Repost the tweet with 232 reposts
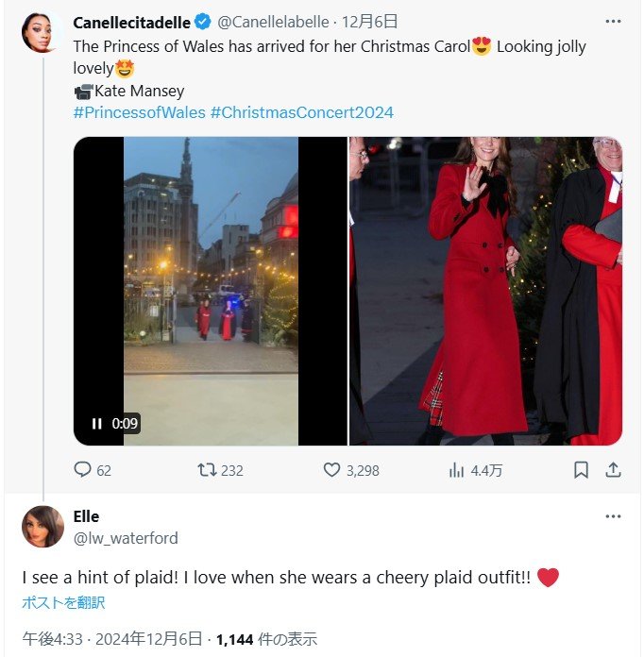The width and height of the screenshot is (644, 657). pyautogui.click(x=221, y=470)
